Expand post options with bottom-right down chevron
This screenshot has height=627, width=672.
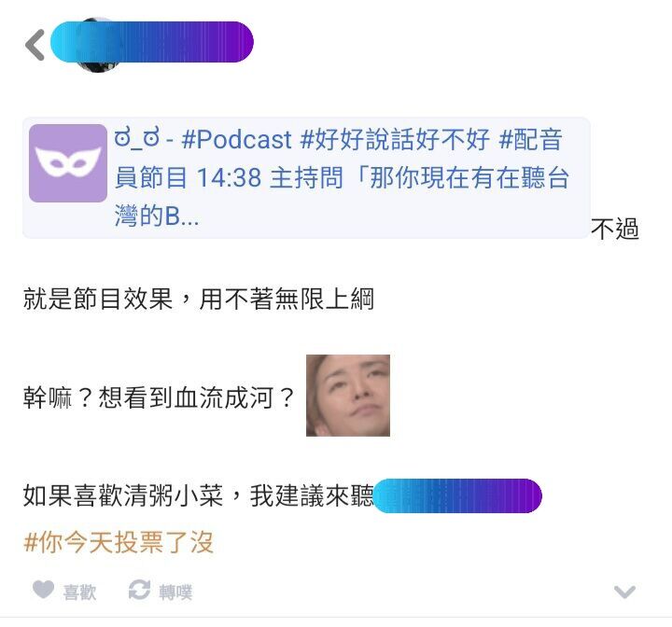pyautogui.click(x=624, y=592)
